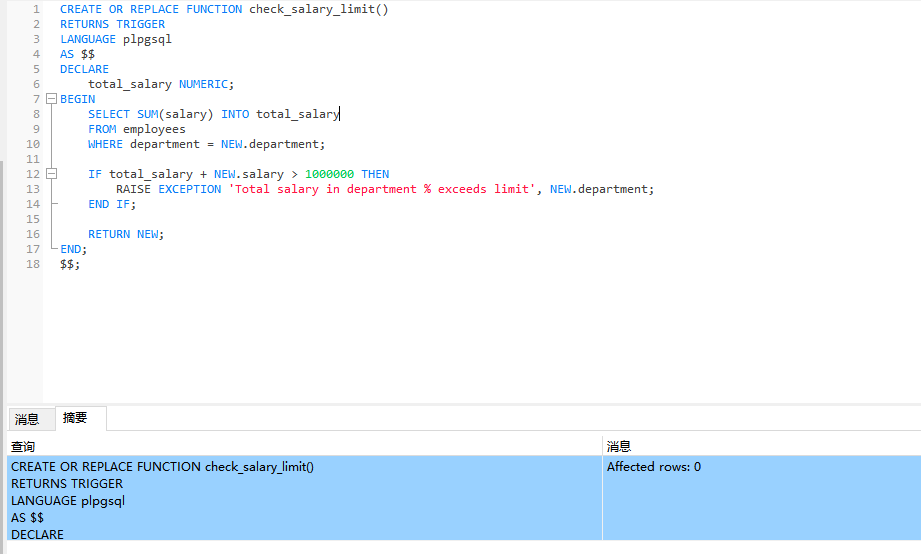Image resolution: width=921 pixels, height=554 pixels.
Task: Click NEW.department in the WHERE clause
Action: (270, 144)
